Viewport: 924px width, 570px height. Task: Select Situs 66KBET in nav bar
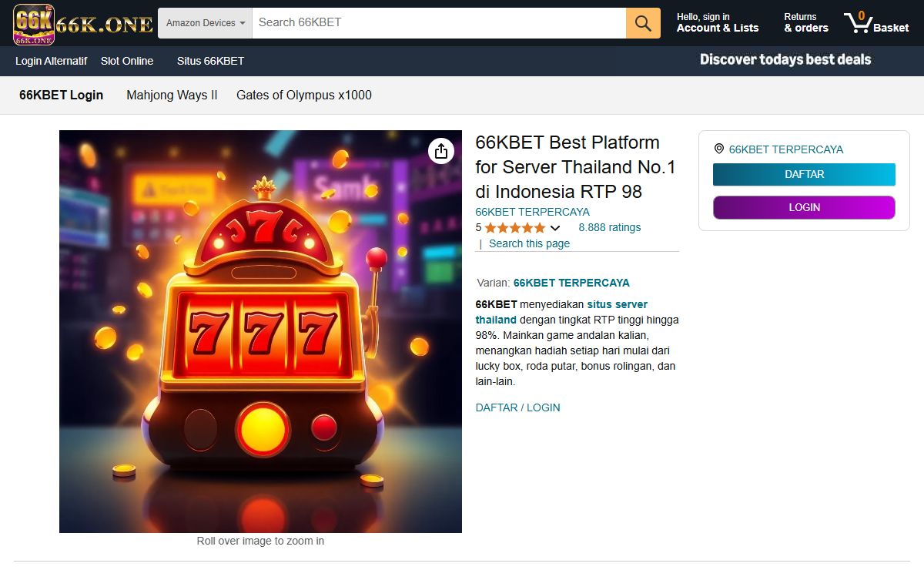pyautogui.click(x=210, y=61)
